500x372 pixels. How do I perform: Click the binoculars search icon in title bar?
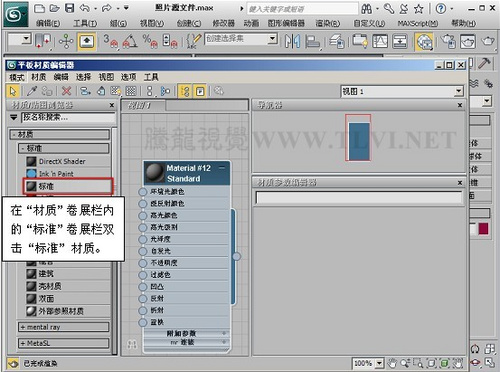(x=367, y=9)
